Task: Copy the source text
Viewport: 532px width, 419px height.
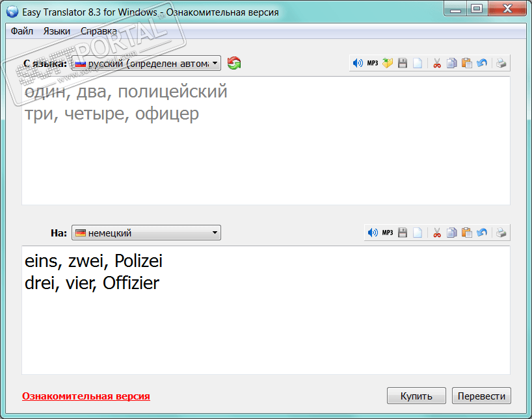Action: coord(451,63)
